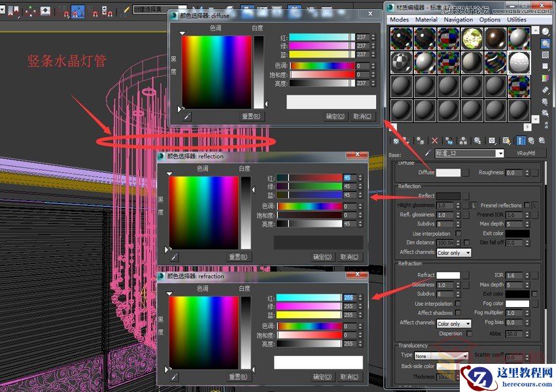Toggle the Affect shadows checkbox
The width and height of the screenshot is (556, 392).
(x=458, y=313)
